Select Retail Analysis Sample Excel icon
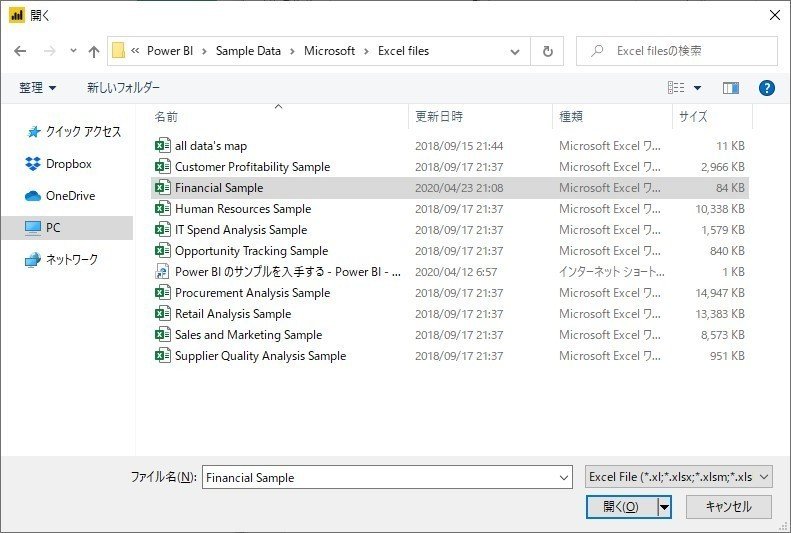 click(162, 314)
